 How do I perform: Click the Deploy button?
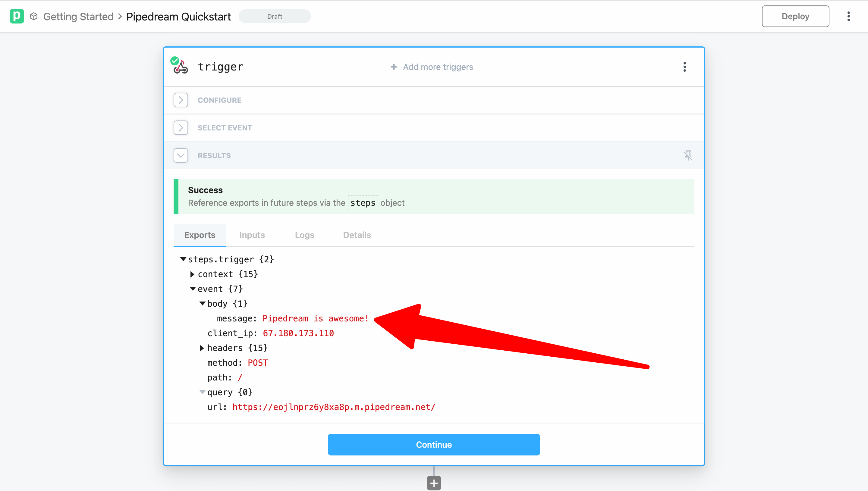(795, 16)
